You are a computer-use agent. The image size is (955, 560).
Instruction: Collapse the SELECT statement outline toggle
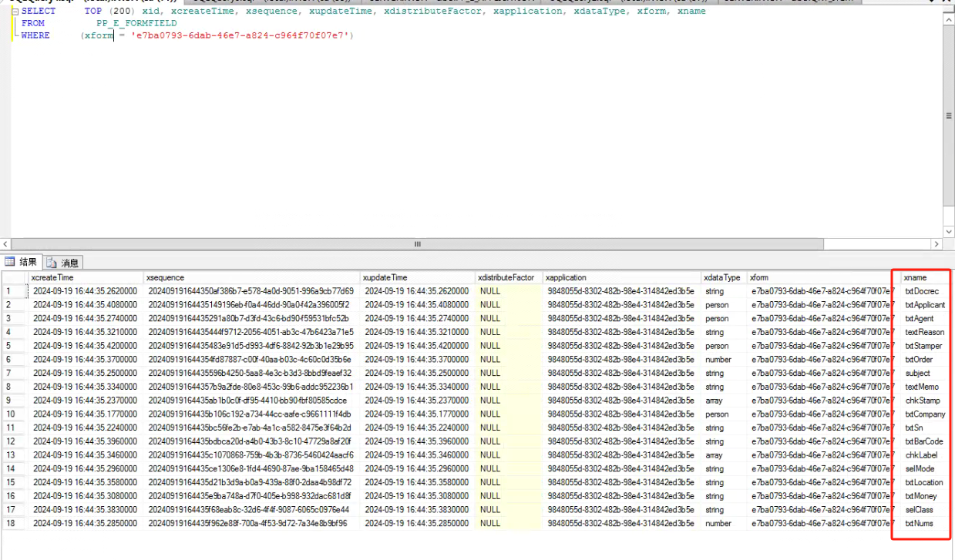click(15, 12)
